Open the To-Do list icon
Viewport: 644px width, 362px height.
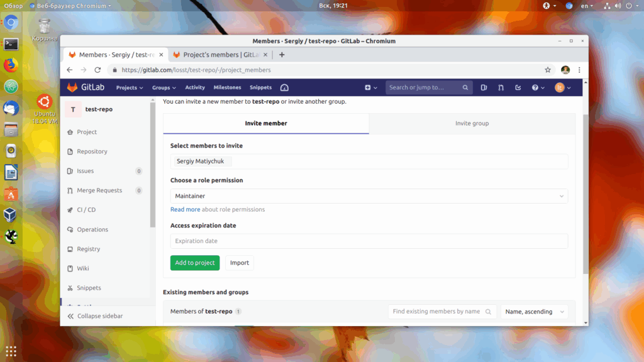[x=518, y=87]
